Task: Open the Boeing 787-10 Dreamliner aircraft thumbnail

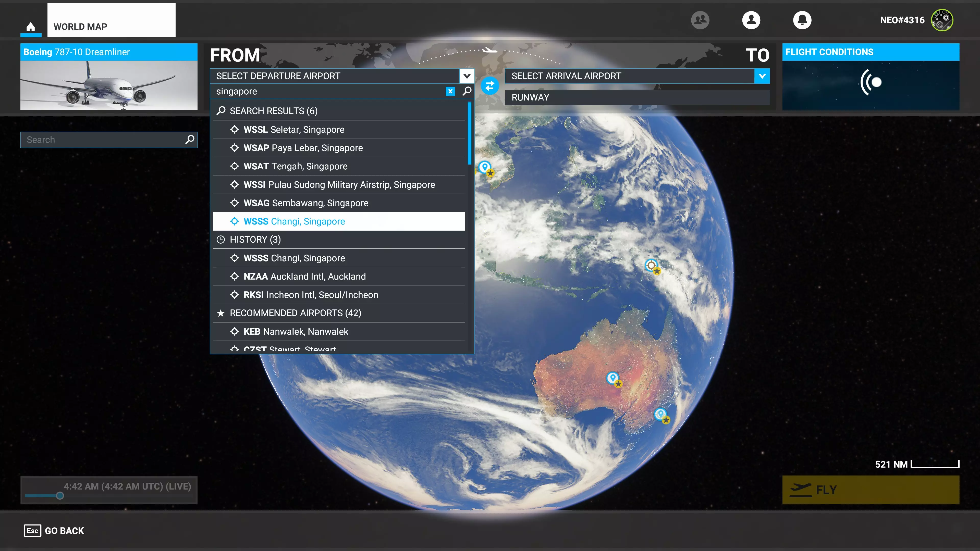Action: click(x=109, y=85)
